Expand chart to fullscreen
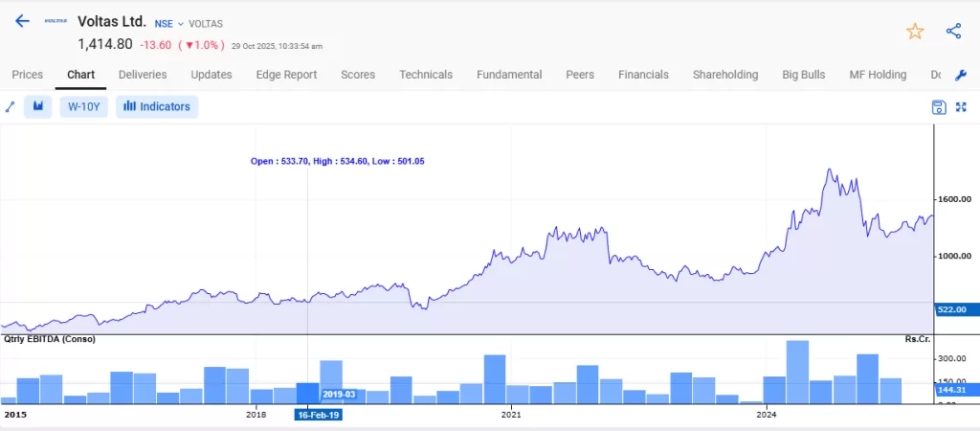980x431 pixels. coord(961,107)
